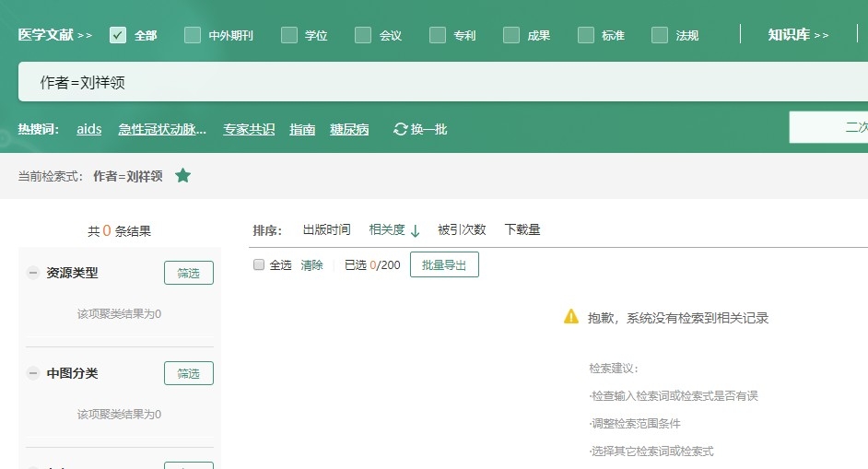Viewport: 868px width, 469px height.
Task: Check the 专利 filter box
Action: tap(438, 35)
